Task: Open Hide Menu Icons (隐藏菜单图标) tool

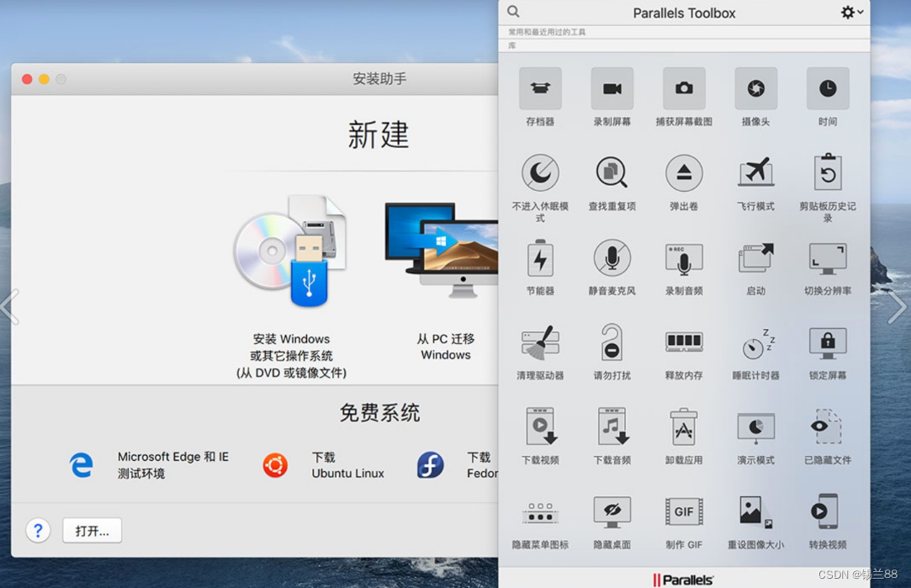Action: [540, 512]
